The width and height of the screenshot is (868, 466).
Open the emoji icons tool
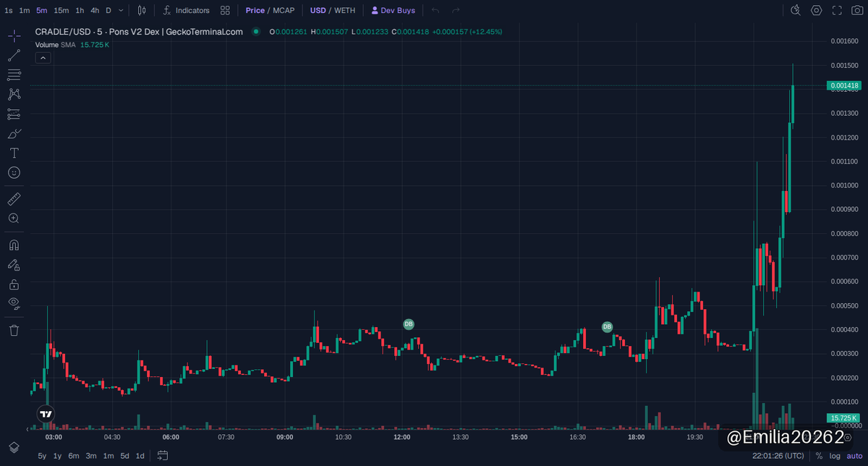[14, 173]
